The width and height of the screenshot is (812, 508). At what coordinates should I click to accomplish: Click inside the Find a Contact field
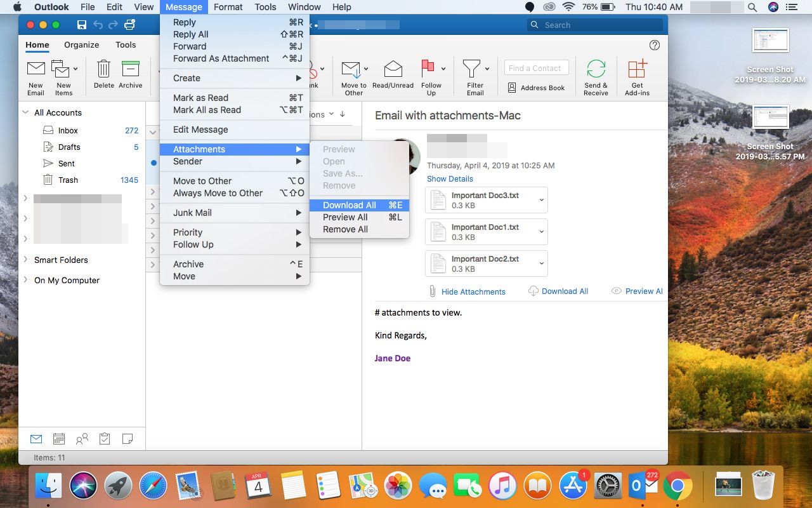536,68
